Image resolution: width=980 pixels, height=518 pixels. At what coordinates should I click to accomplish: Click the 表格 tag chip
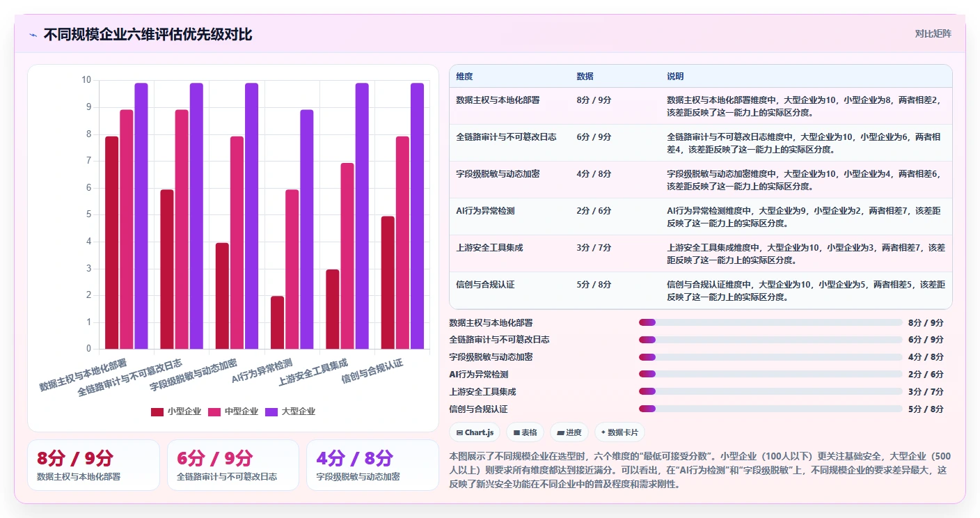coord(525,432)
